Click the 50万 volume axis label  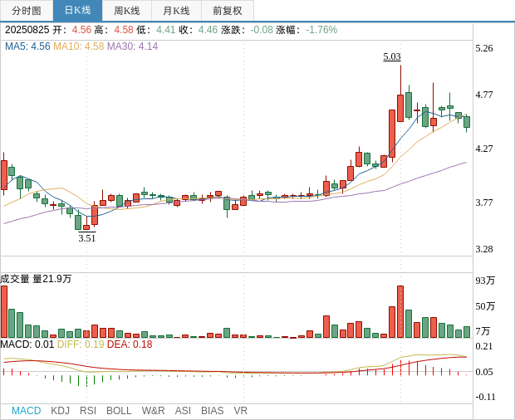point(485,306)
